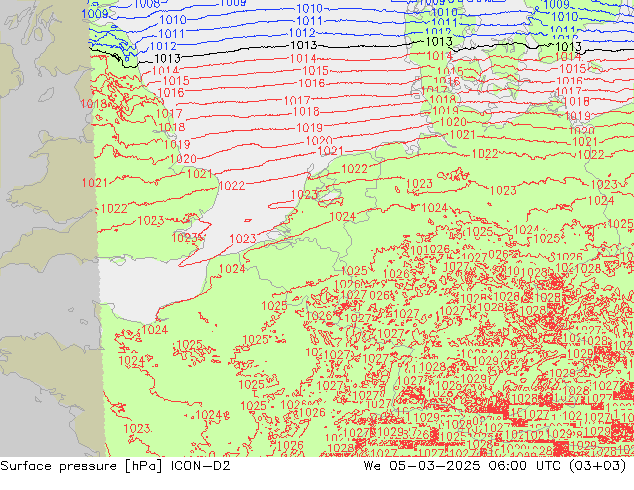Click the "06:00 UTC" time in the caption
Viewport: 634px width, 490px height.
(x=524, y=466)
